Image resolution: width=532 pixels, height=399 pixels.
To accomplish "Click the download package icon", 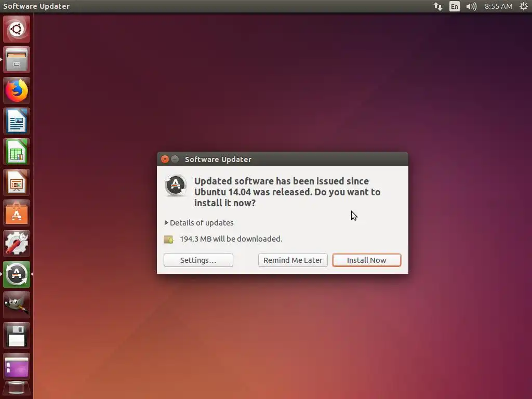I will point(169,239).
